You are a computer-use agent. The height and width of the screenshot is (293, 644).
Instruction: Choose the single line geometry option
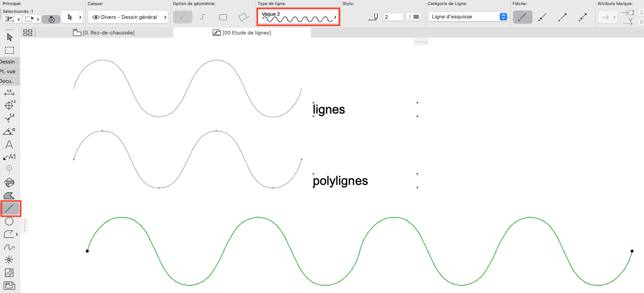tap(183, 17)
